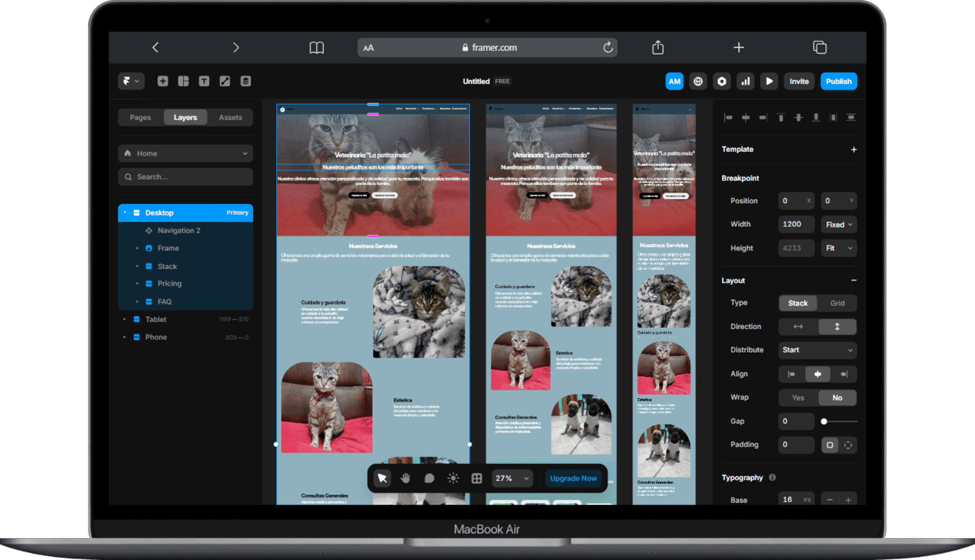Toggle light mode sun icon
This screenshot has width=975, height=560.
453,478
